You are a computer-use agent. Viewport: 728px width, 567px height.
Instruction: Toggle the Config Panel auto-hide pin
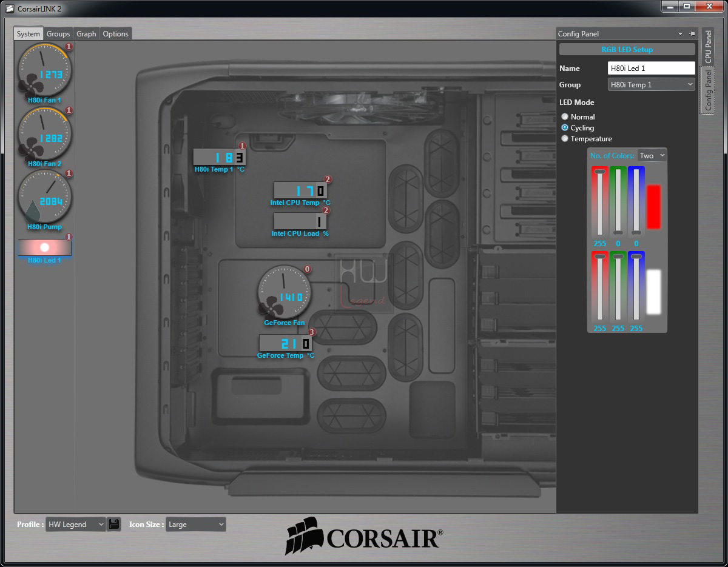point(692,34)
